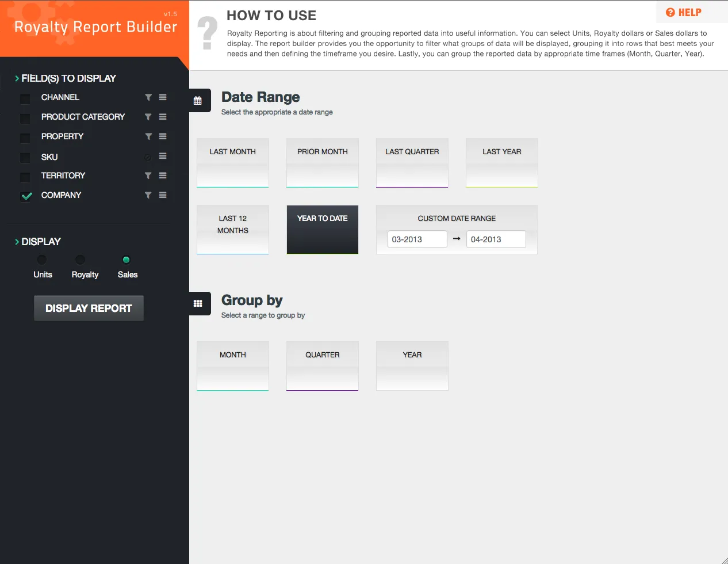Click the custom start date field 03-2013
This screenshot has width=728, height=564.
[x=417, y=239]
